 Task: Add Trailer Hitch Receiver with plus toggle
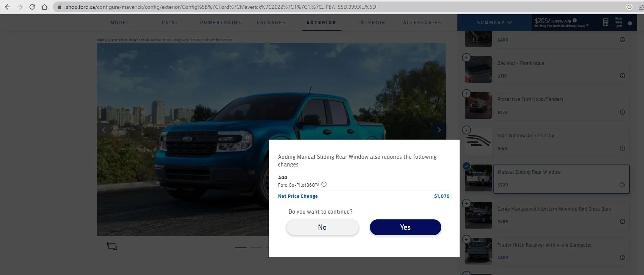466,239
